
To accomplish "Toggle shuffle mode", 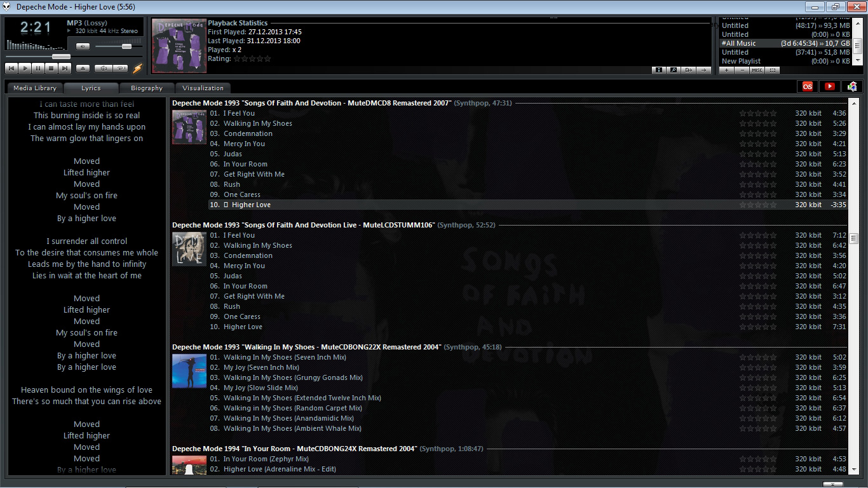I will tap(102, 68).
